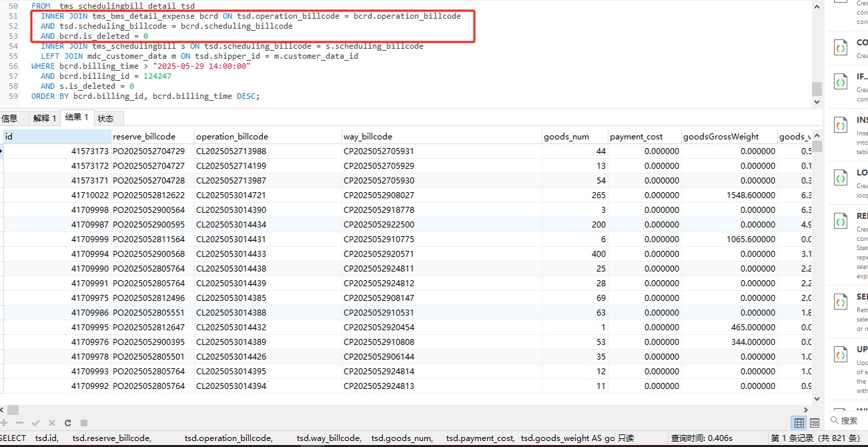Screen dimensions: 868x447
Task: Select the 结果 1 tab
Action: [x=77, y=117]
